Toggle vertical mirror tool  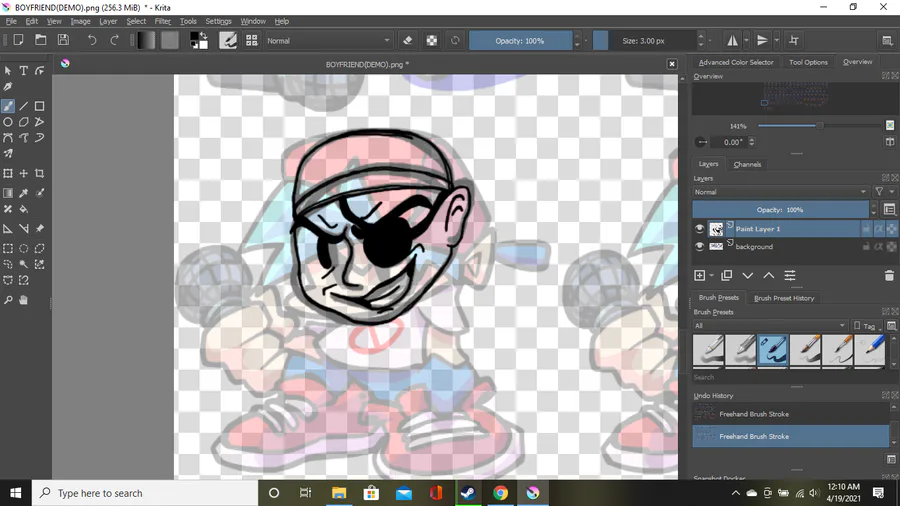coord(762,41)
